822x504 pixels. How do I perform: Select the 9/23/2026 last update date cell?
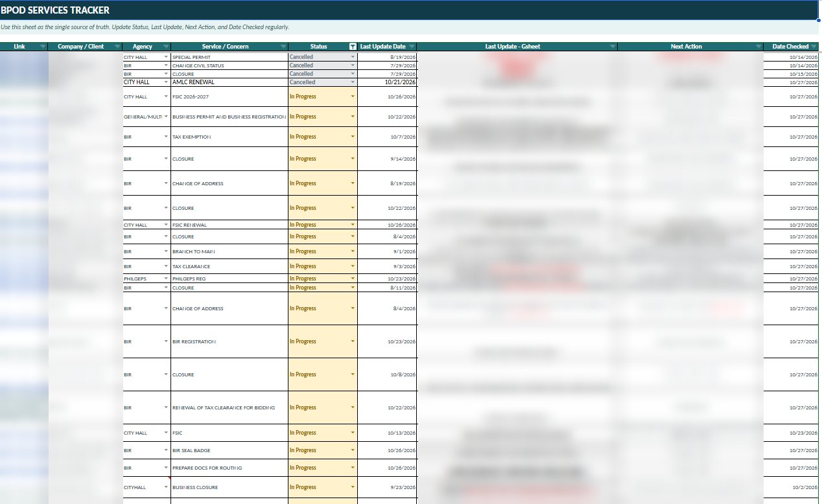[x=387, y=487]
